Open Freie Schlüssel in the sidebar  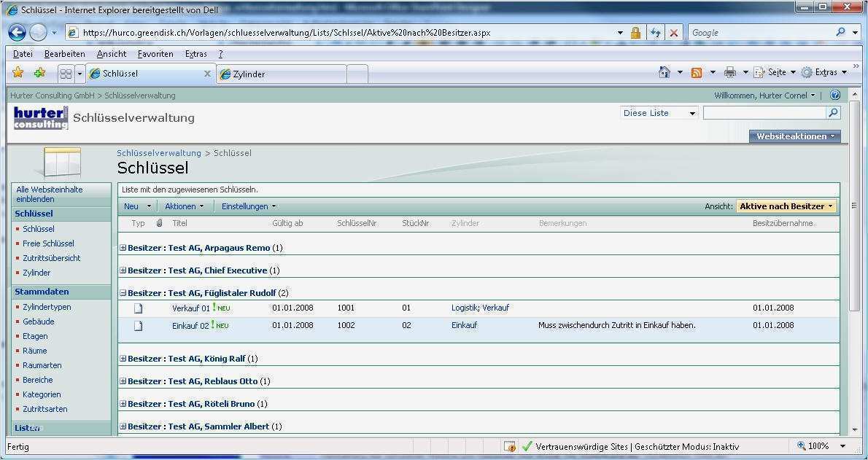48,243
